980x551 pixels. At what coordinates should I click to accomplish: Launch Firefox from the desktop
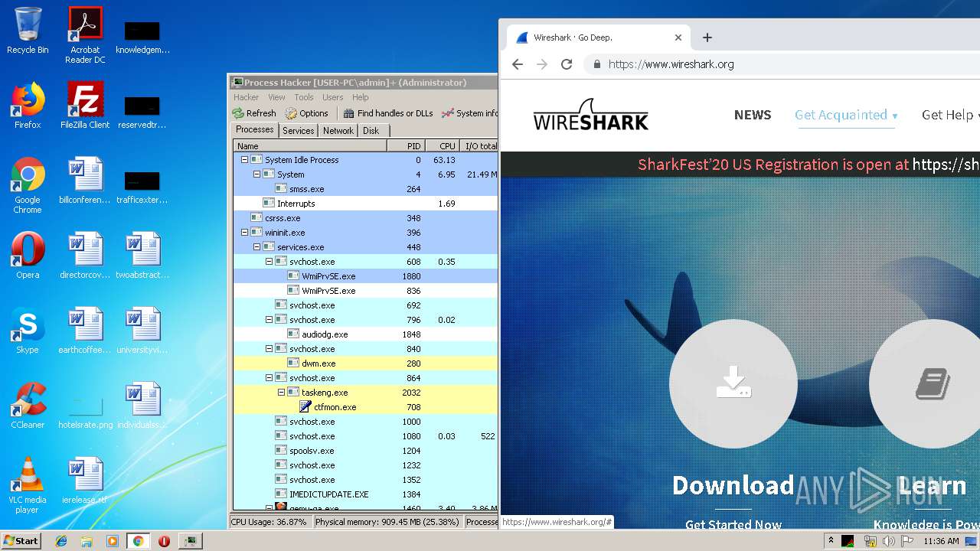click(28, 106)
